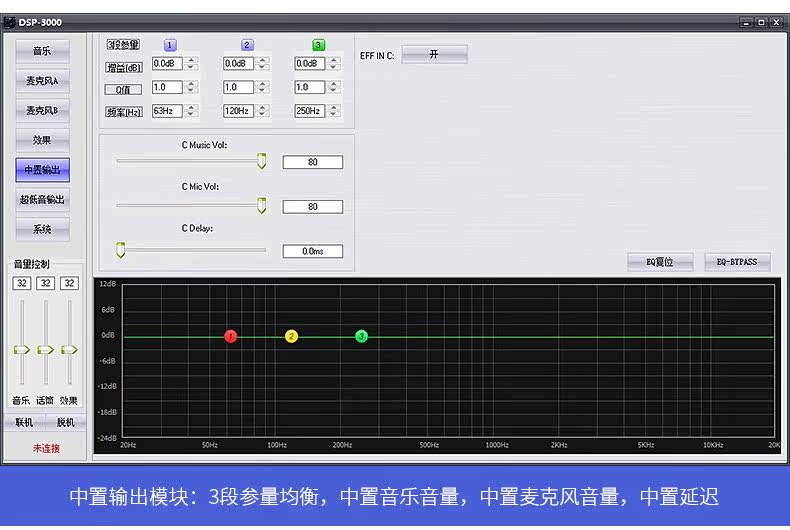Open the 系统 section
The width and height of the screenshot is (790, 530).
(x=42, y=229)
